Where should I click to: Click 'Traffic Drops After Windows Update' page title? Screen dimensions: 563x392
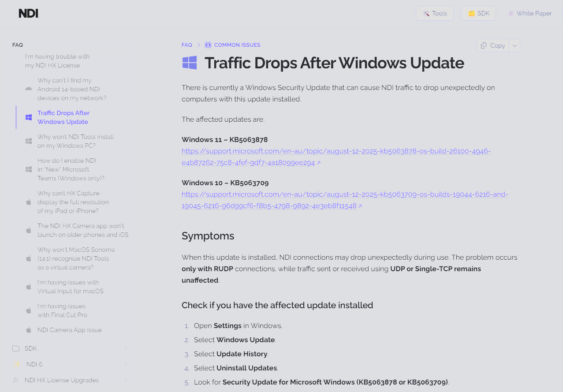(334, 63)
